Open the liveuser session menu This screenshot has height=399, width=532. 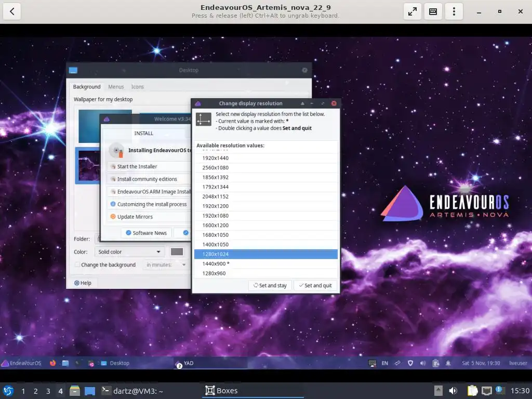pyautogui.click(x=518, y=363)
